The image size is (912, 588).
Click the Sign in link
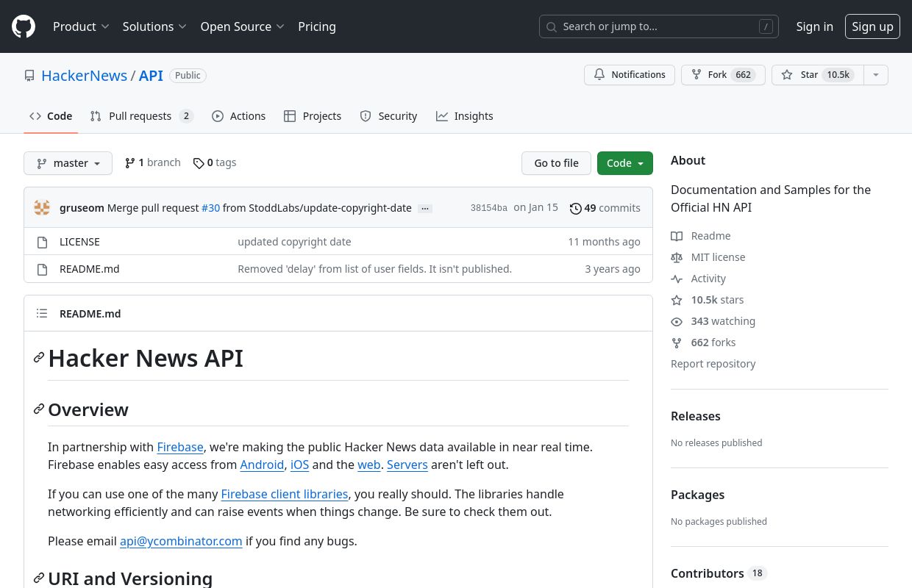pos(814,26)
